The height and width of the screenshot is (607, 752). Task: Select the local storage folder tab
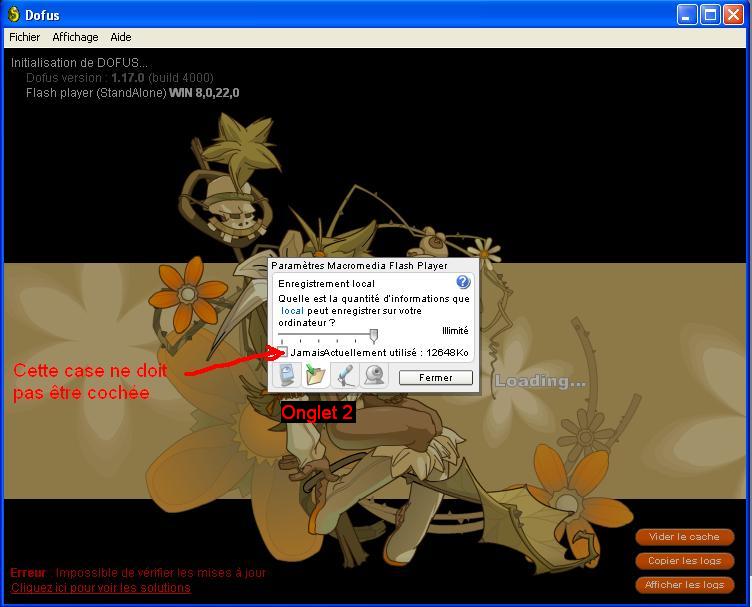tap(316, 375)
